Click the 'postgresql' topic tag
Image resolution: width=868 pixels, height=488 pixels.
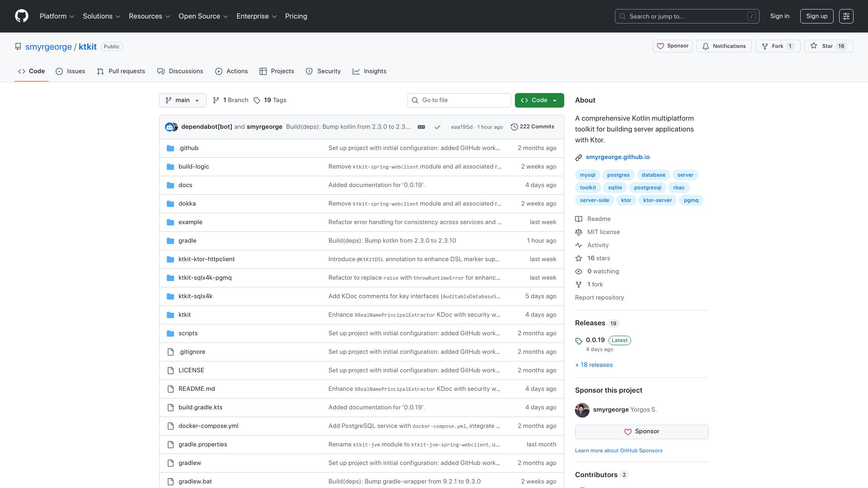point(647,188)
